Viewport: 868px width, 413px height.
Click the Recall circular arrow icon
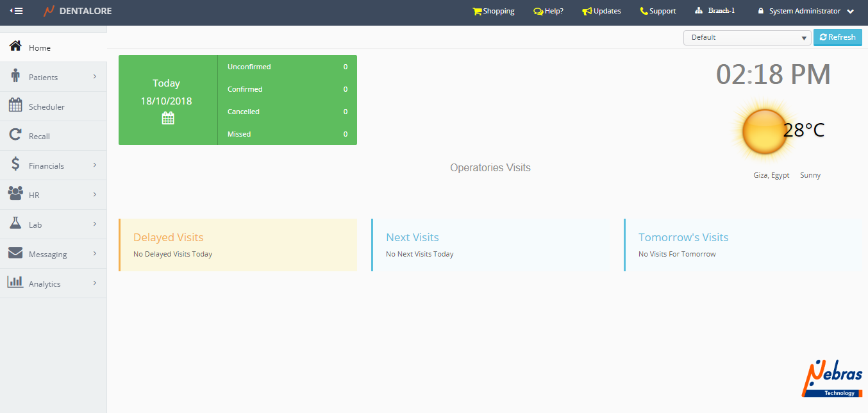pyautogui.click(x=15, y=135)
